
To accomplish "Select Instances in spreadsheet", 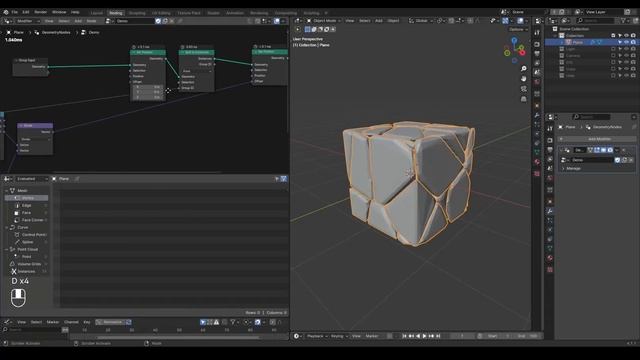I will [27, 271].
